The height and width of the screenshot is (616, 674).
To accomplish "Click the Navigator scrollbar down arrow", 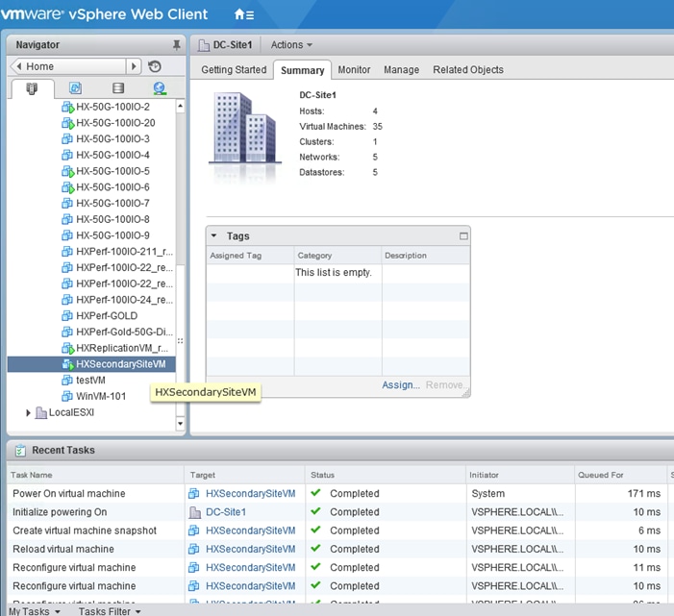I will click(x=180, y=424).
